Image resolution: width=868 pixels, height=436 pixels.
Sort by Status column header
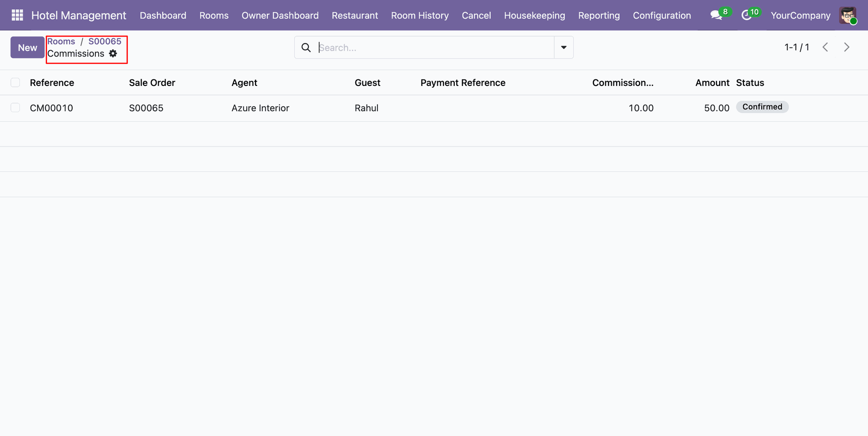750,83
